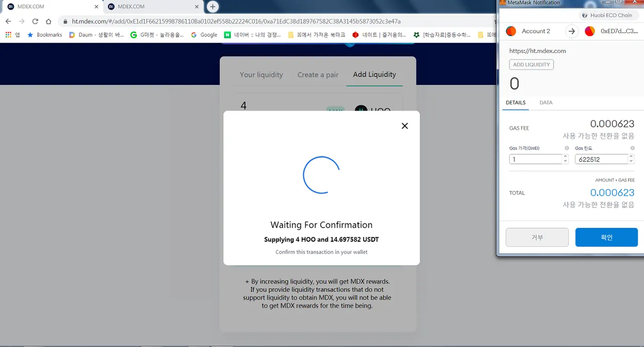644x347 pixels.
Task: Open the Google bookmark
Action: (x=204, y=35)
